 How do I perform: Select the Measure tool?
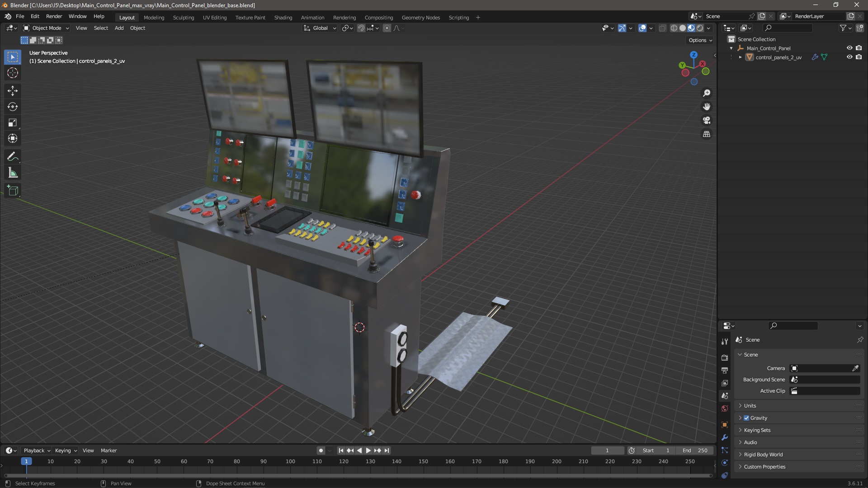(12, 173)
